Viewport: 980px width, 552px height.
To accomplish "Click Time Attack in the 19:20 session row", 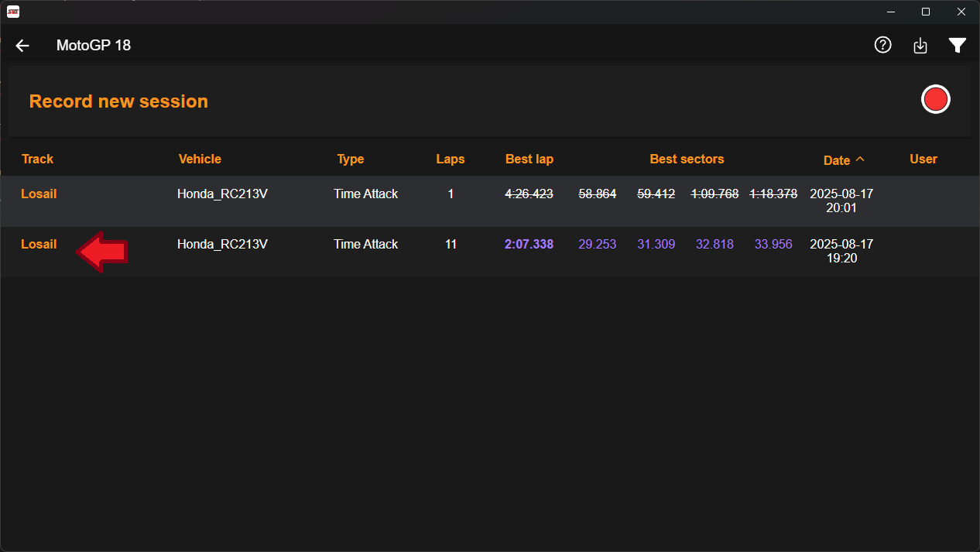I will coord(365,244).
